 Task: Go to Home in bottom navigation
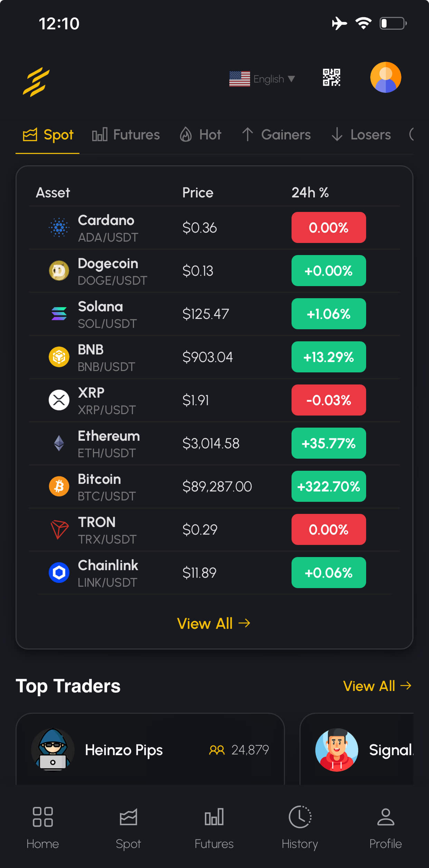[42, 827]
